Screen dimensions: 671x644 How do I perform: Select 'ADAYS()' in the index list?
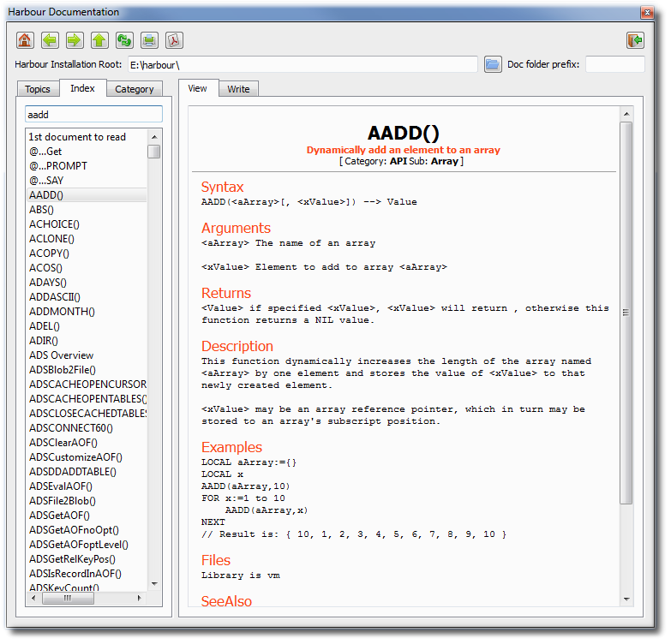tap(87, 283)
